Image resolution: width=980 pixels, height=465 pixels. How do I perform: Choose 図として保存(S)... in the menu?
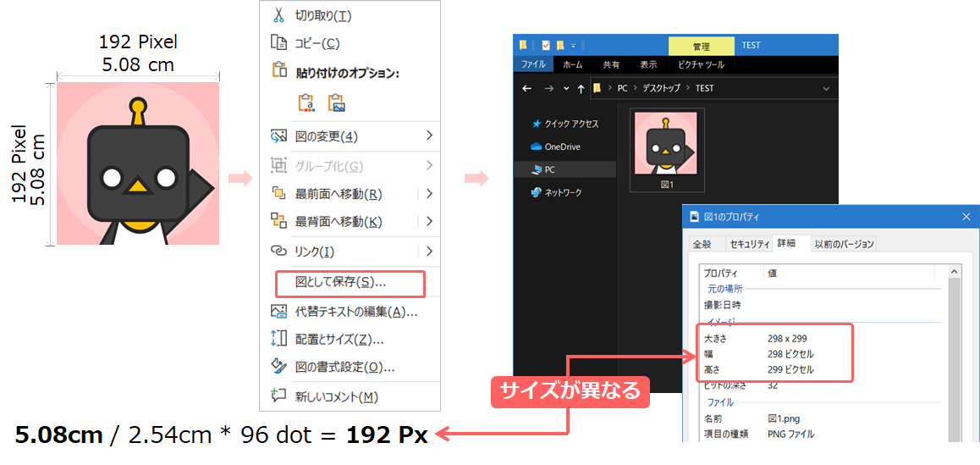(350, 283)
